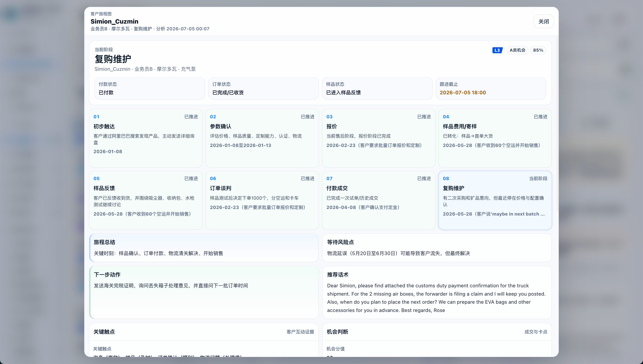Click the 当前阶段 status on card 08
Image resolution: width=643 pixels, height=364 pixels.
(x=538, y=179)
